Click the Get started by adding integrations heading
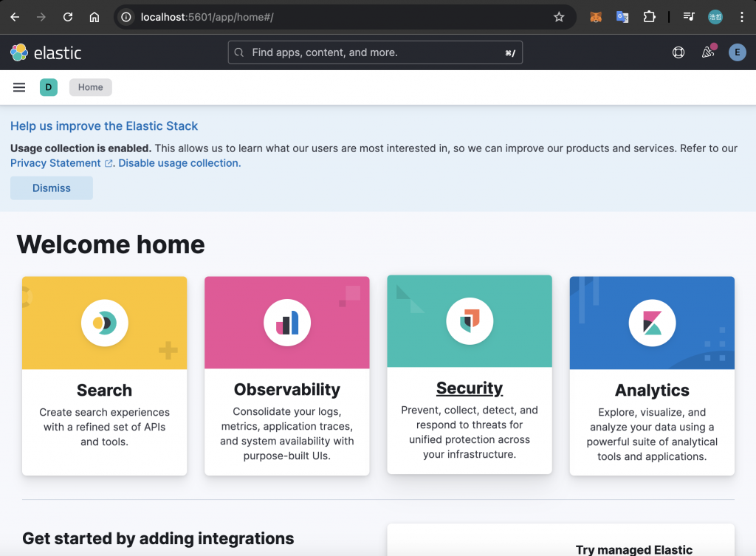 click(x=158, y=538)
